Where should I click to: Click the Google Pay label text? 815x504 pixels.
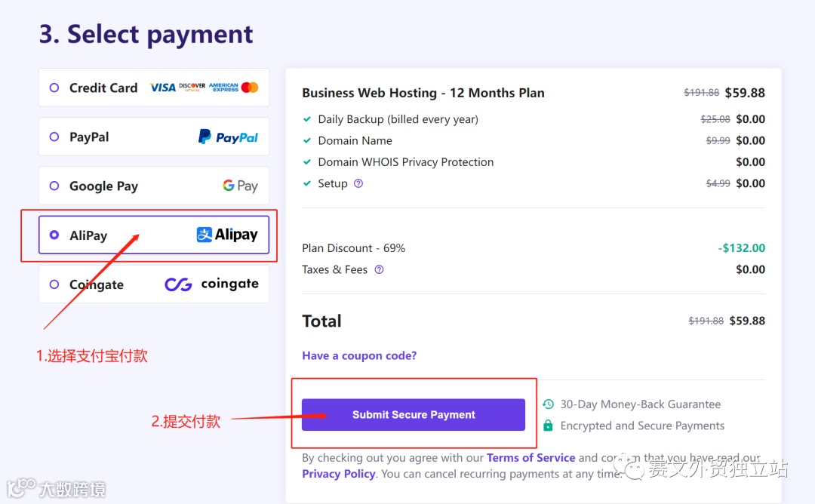(x=103, y=186)
